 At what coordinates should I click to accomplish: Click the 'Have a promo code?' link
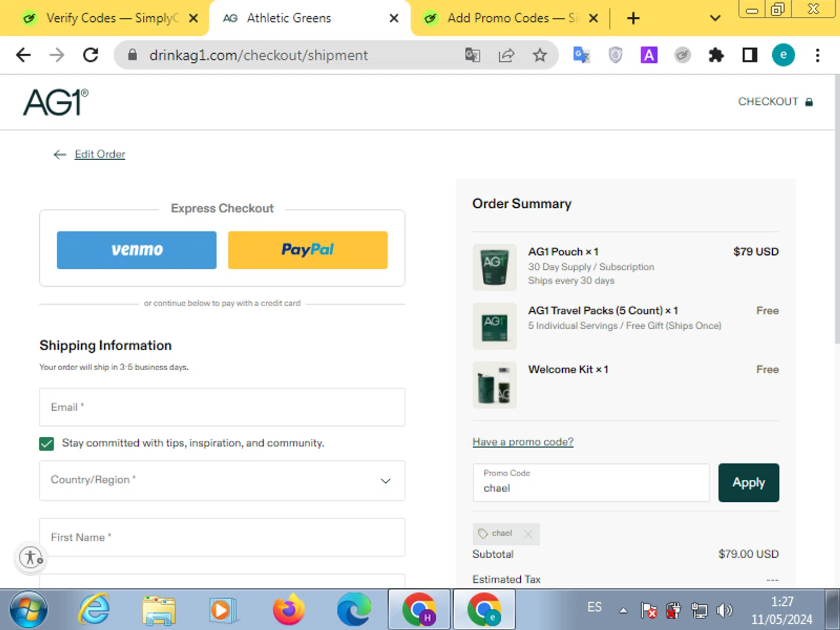[x=523, y=442]
